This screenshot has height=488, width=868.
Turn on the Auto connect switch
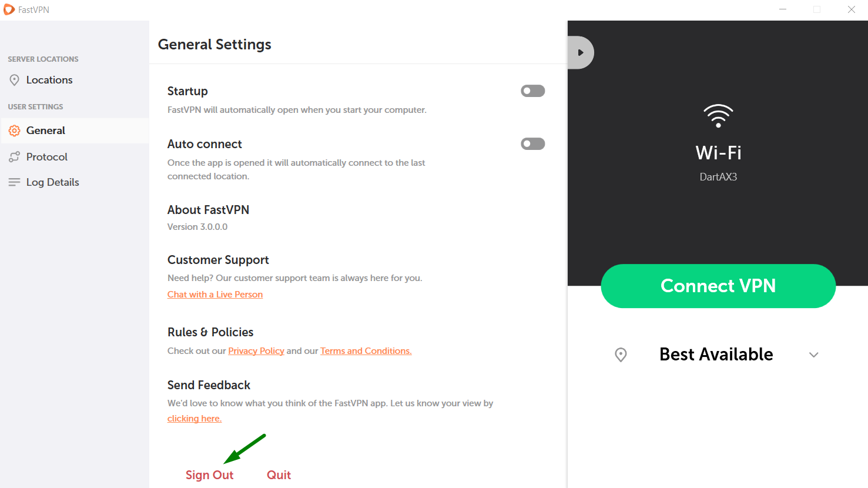(533, 144)
